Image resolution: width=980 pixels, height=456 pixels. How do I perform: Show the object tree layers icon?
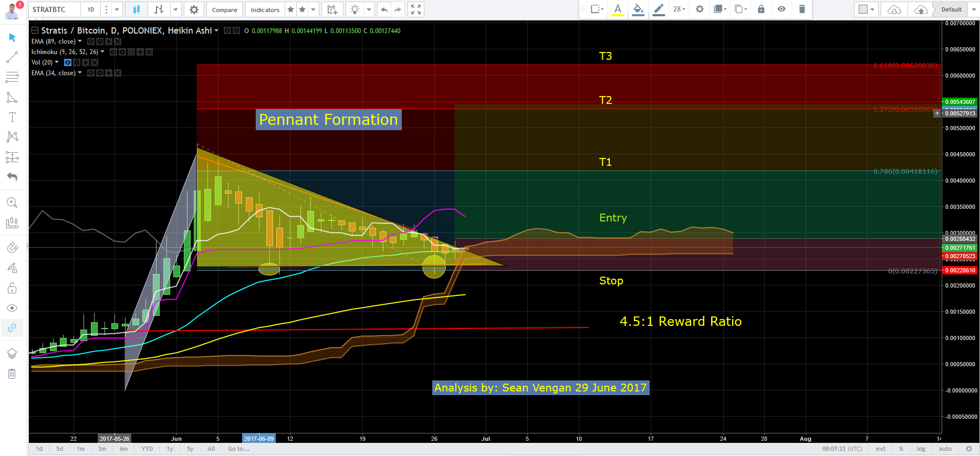[12, 354]
